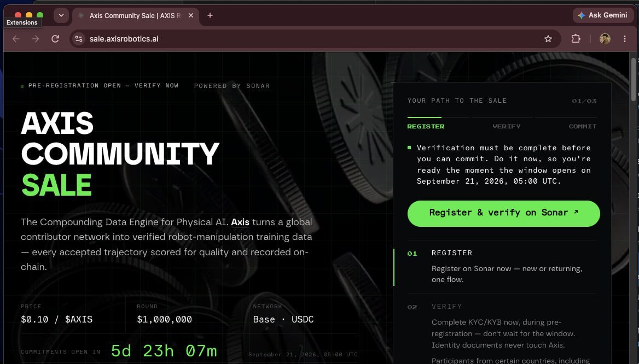
Task: Click the POWERED BY SONAR label
Action: (x=232, y=86)
